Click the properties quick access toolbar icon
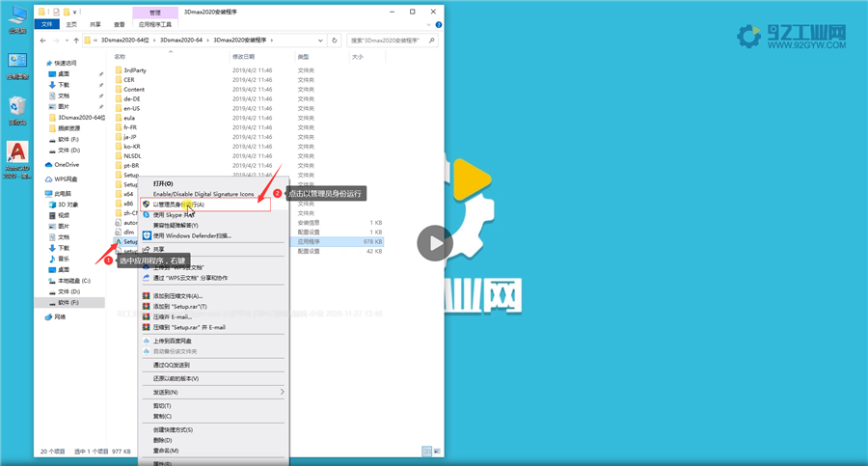The height and width of the screenshot is (466, 868). click(x=56, y=12)
